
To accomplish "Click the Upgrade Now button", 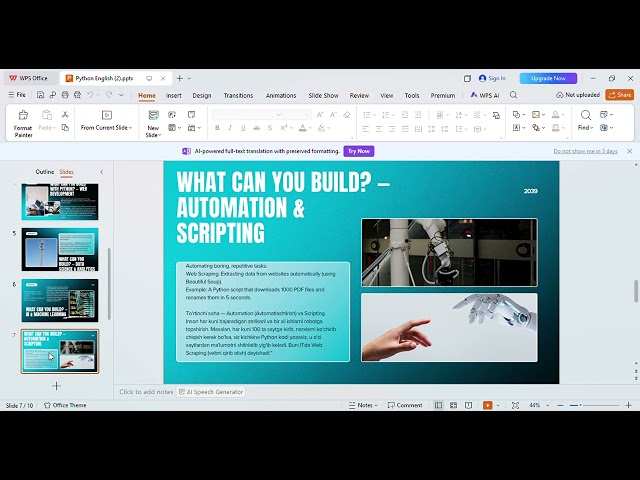I will [548, 78].
